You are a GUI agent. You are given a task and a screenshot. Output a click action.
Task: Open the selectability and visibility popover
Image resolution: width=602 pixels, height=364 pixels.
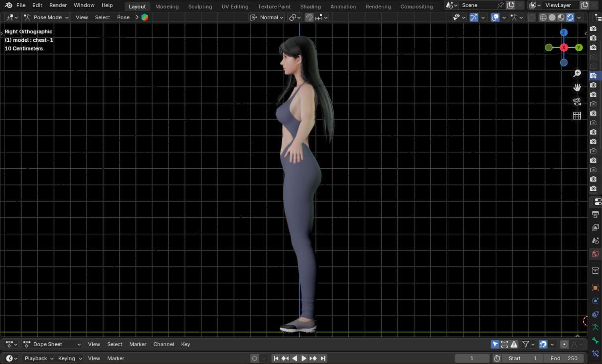[x=459, y=17]
